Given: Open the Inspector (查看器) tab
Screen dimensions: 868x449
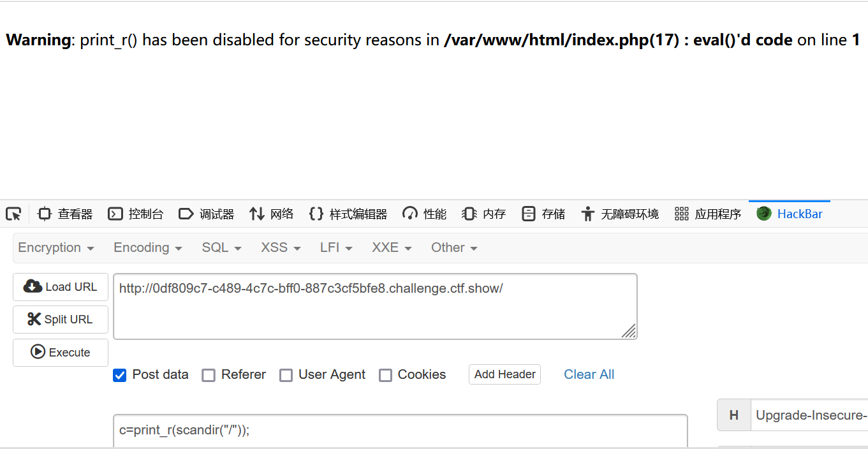Looking at the screenshot, I should 66,214.
